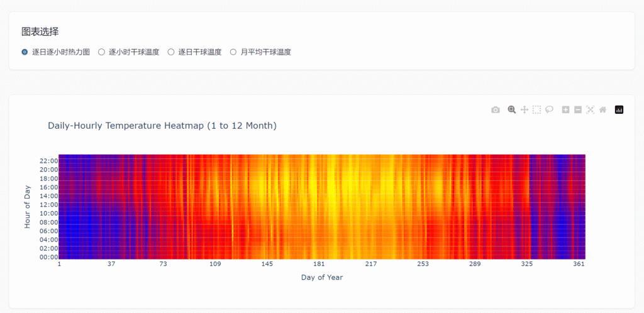Download plot as PNG camera icon
This screenshot has width=644, height=313.
coord(496,110)
